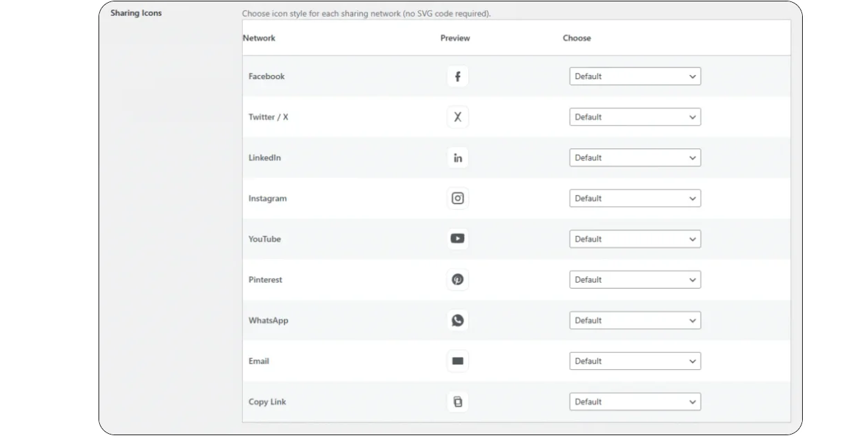
Task: Expand the WhatsApp icon style dropdown
Action: [x=634, y=320]
